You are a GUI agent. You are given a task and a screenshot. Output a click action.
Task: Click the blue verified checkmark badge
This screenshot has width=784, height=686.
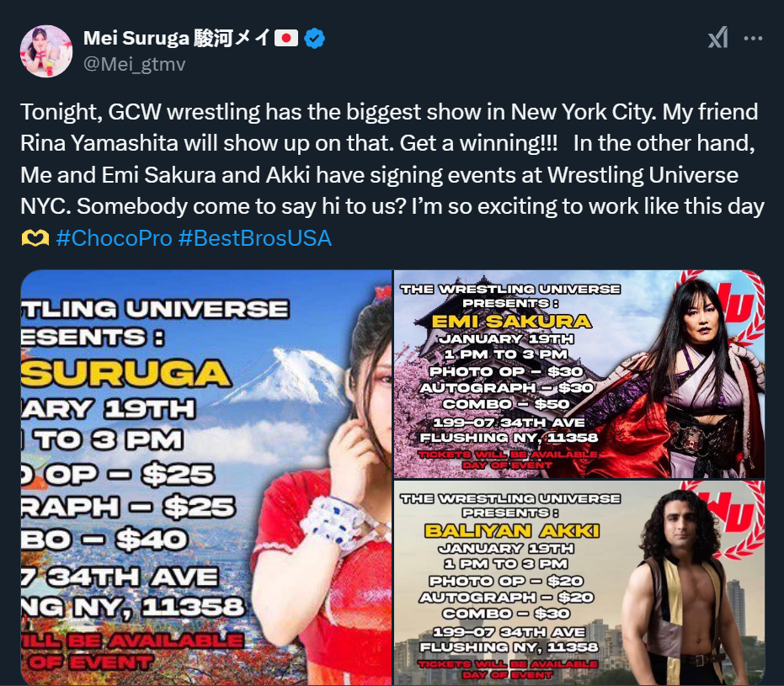click(314, 39)
